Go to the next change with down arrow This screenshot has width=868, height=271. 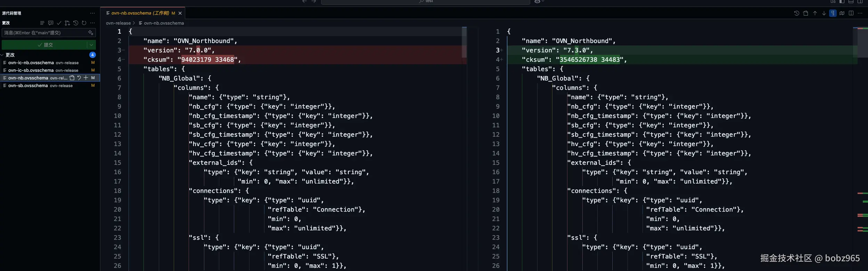point(824,13)
